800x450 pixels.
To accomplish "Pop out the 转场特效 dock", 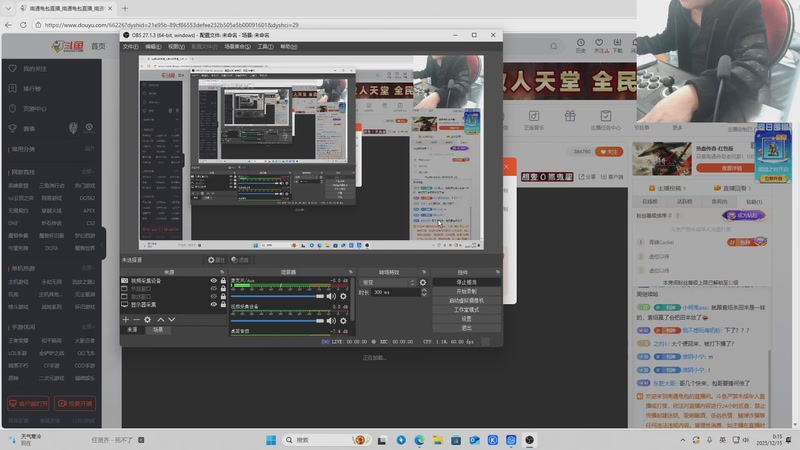I will tap(424, 272).
